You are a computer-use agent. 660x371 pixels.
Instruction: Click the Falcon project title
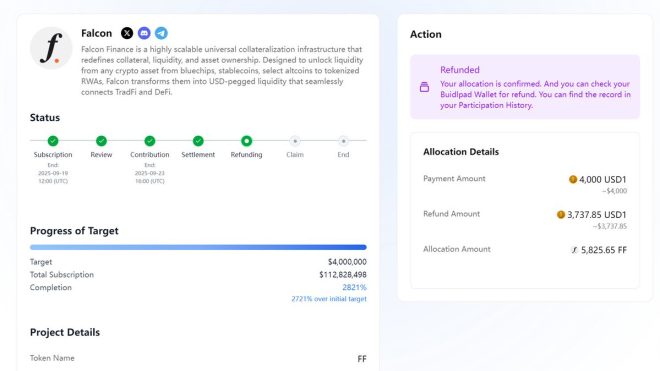[x=96, y=33]
